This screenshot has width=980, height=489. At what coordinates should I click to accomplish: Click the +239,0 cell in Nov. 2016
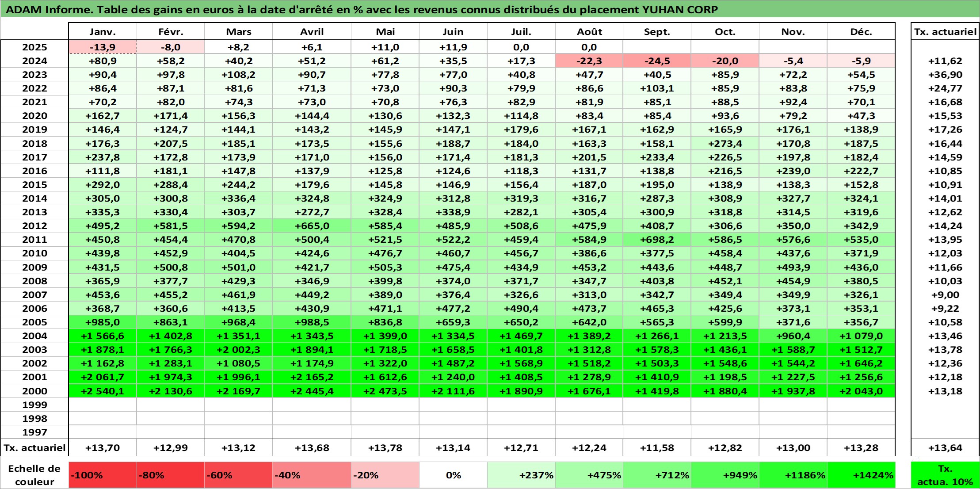click(793, 171)
